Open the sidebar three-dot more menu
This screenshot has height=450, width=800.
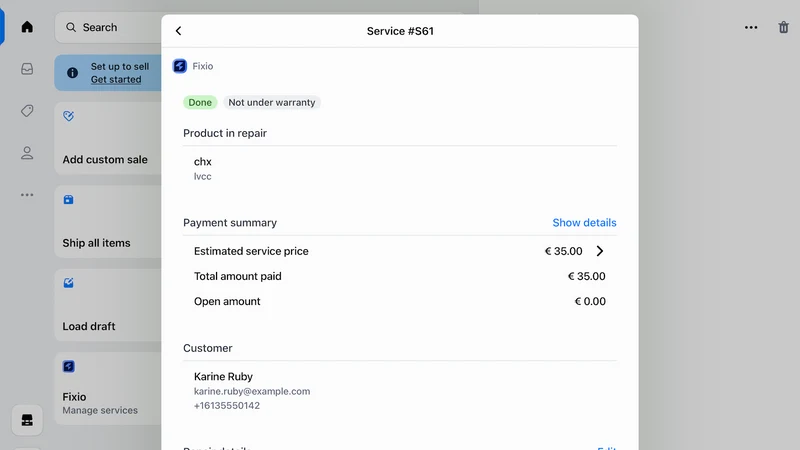(x=27, y=195)
